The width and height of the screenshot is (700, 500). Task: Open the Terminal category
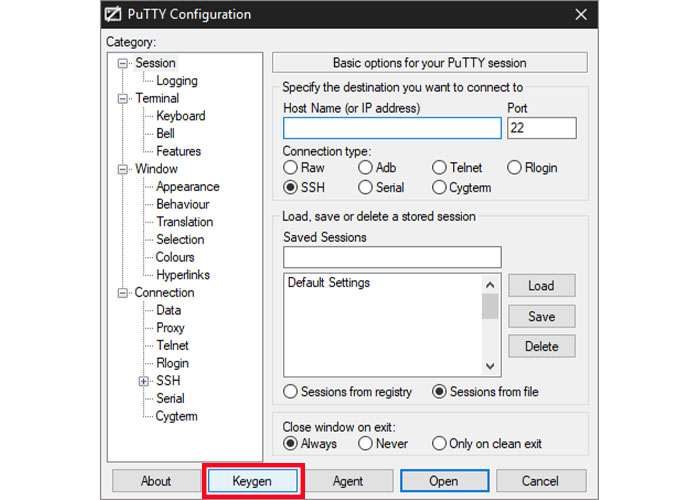point(157,98)
